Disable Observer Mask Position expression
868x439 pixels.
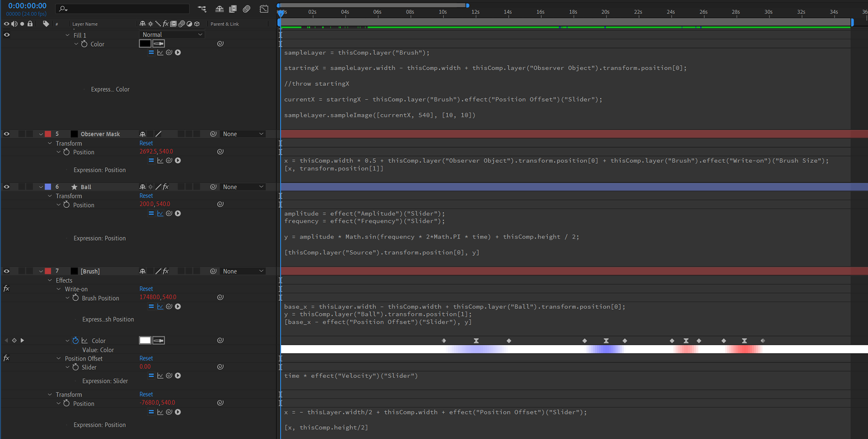tap(151, 160)
